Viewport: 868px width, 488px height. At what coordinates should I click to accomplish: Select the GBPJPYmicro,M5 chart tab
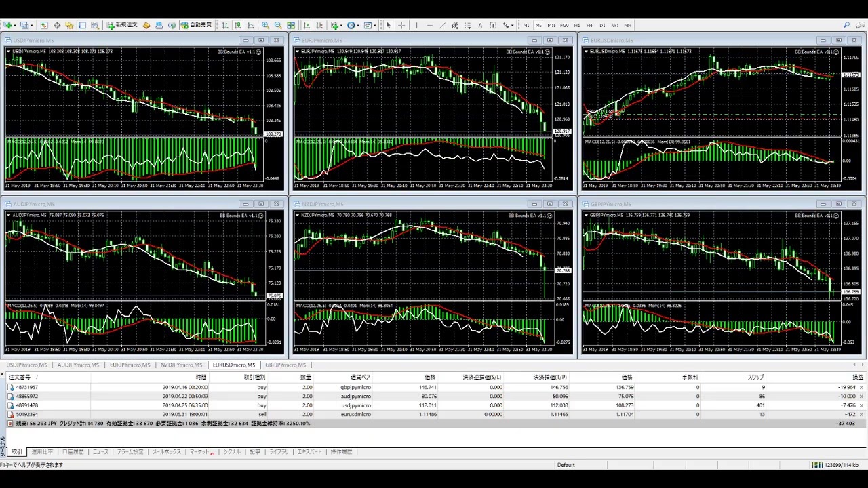[x=285, y=365]
